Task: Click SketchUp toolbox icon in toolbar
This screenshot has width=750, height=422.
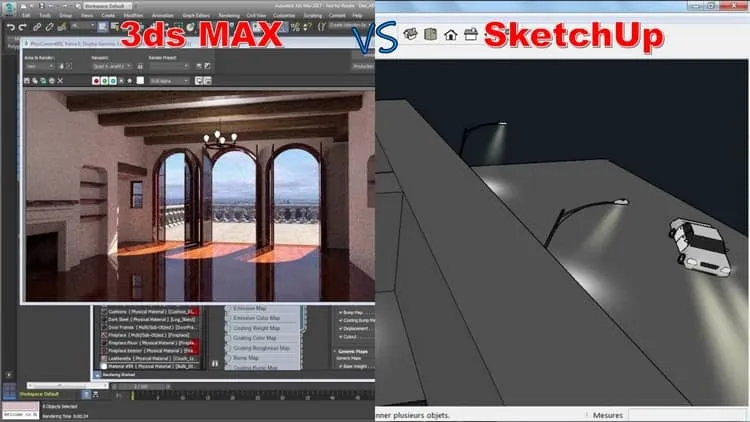Action: click(471, 34)
